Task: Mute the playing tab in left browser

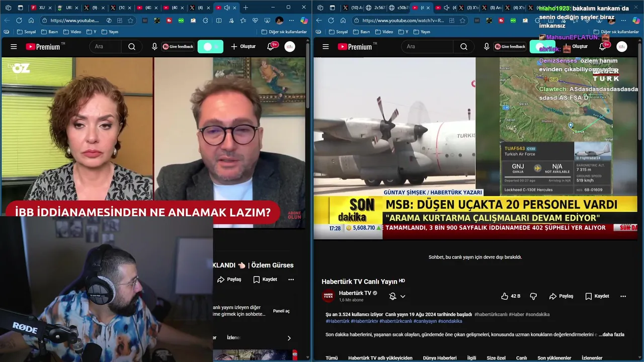Action: [x=227, y=8]
